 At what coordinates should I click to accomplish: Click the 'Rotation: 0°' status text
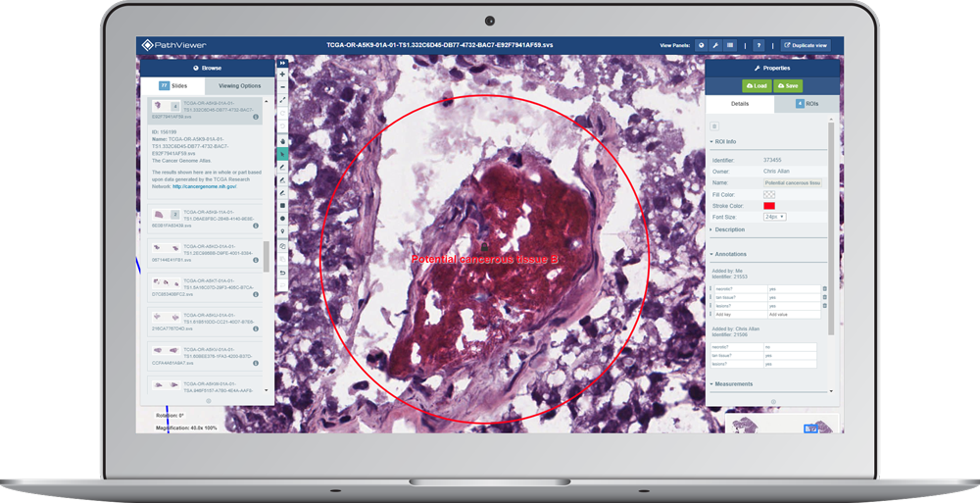[x=170, y=416]
